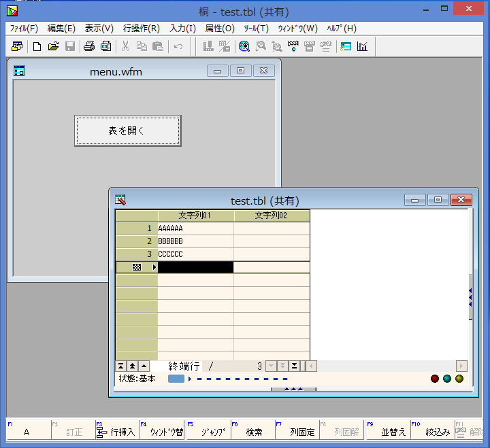490x448 pixels.
Task: Click the New file icon in toolbar
Action: pyautogui.click(x=37, y=46)
